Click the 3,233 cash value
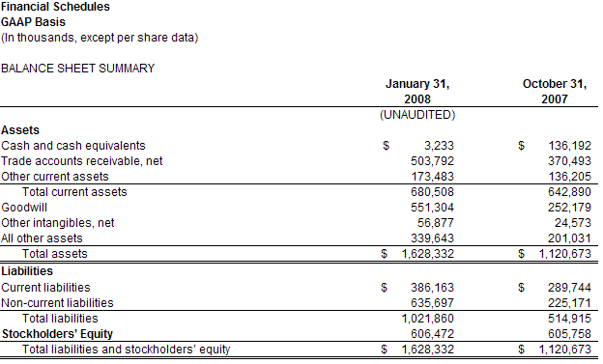Viewport: 603px width, 364px height. 439,146
